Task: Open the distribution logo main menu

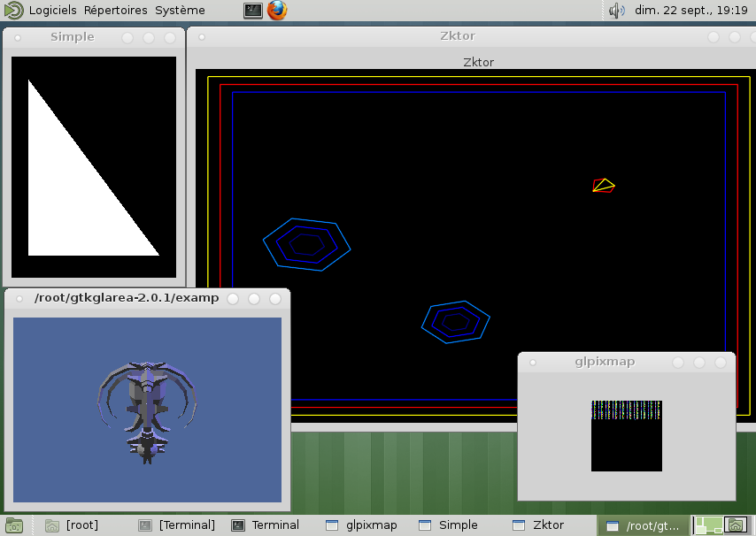Action: point(13,11)
